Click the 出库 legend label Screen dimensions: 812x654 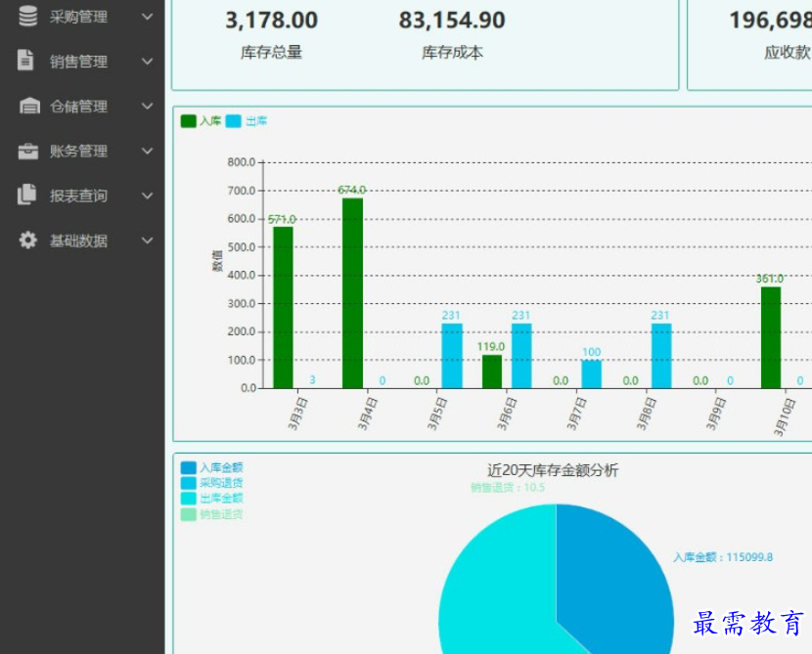pyautogui.click(x=256, y=121)
